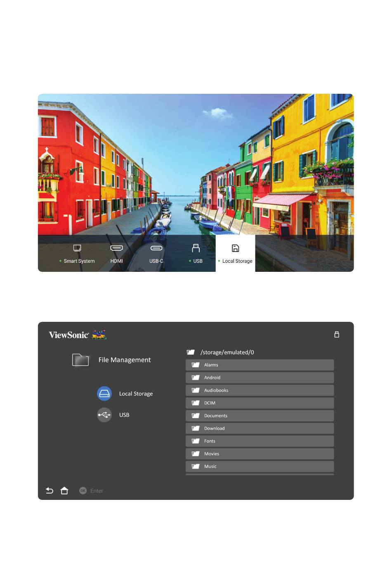Open the Audiobooks folder
392x573 pixels.
click(260, 390)
